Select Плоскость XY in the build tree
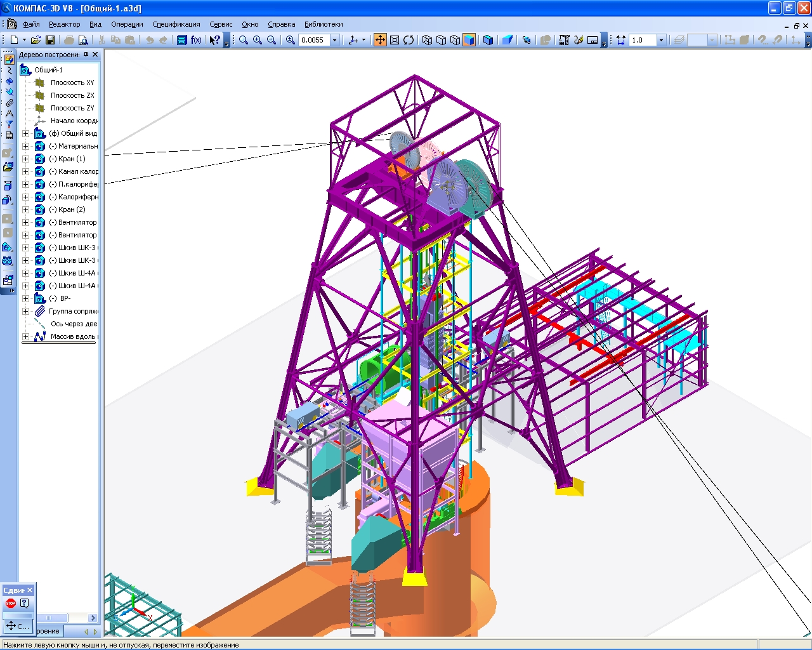The image size is (812, 650). tap(72, 83)
